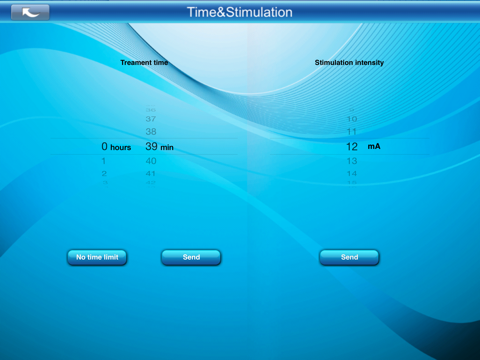Tap the selected 0 hours value
The height and width of the screenshot is (360, 480).
click(116, 147)
